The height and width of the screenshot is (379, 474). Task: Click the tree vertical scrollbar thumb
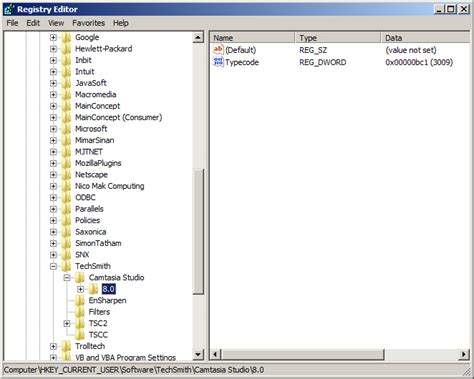click(198, 232)
